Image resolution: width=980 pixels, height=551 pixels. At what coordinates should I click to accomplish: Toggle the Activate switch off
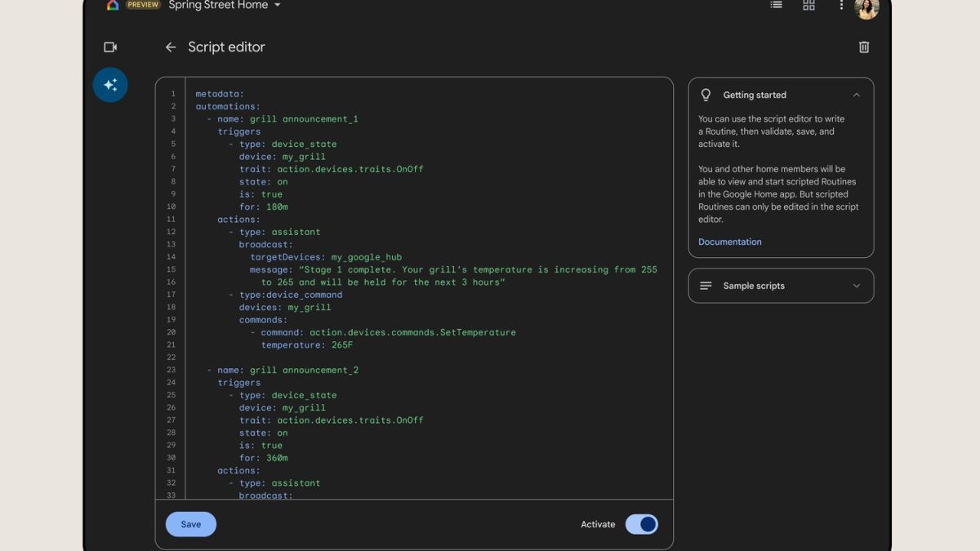(641, 524)
